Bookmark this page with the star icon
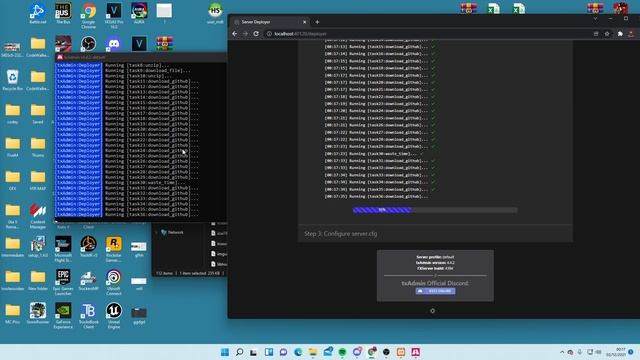640x360 pixels. 607,33
